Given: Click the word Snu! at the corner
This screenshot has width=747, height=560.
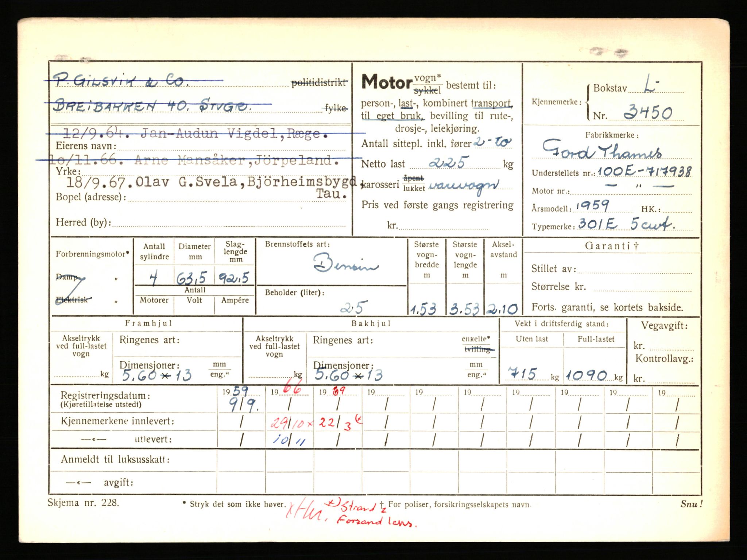Looking at the screenshot, I should point(691,504).
